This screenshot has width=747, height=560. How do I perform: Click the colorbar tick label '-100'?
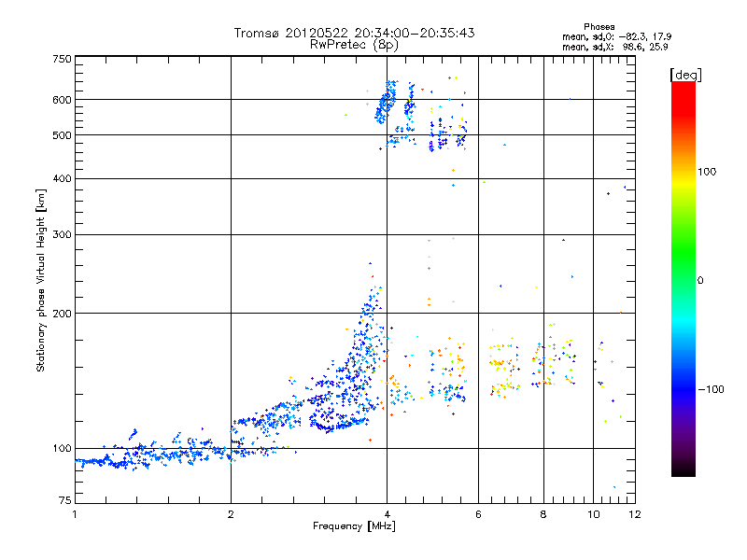711,389
